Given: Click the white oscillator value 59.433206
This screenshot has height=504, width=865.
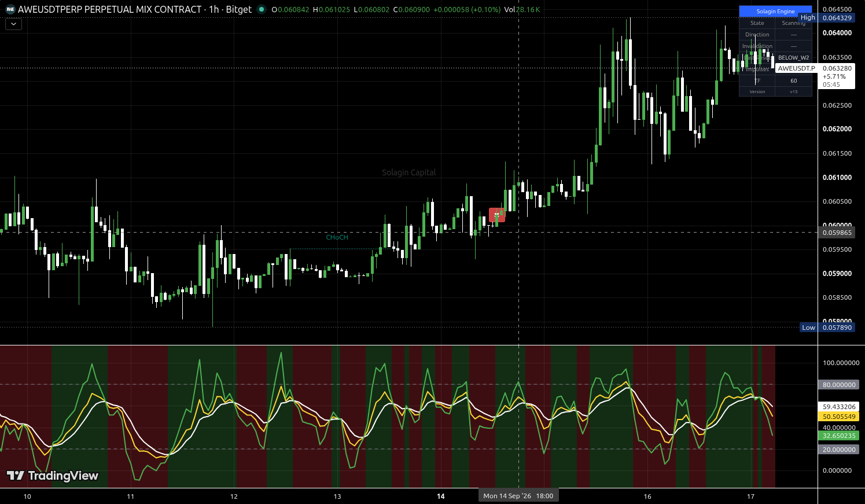Looking at the screenshot, I should click(x=839, y=407).
